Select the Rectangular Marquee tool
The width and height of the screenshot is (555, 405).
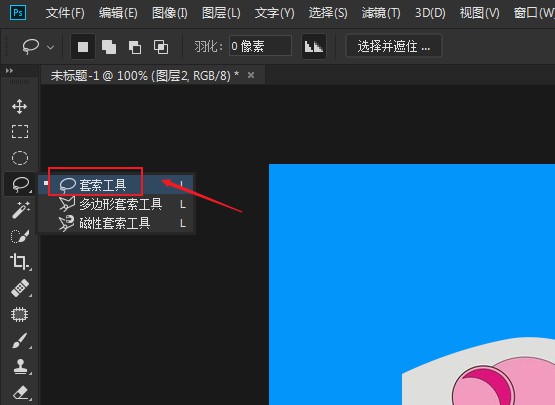(x=20, y=132)
